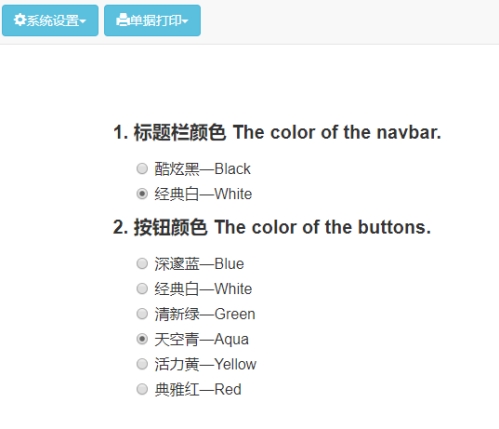499x429 pixels.
Task: Expand the 单据打印 dropdown caret
Action: pos(185,21)
